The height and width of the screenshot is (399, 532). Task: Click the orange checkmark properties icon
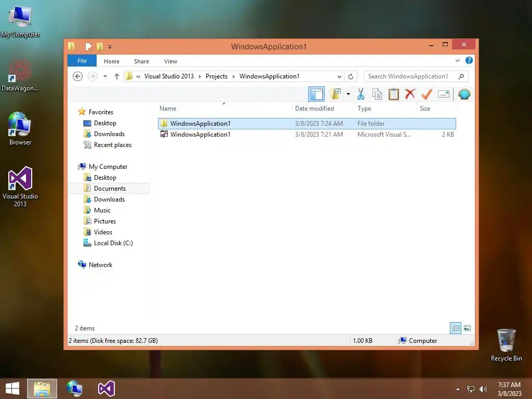[x=427, y=94]
